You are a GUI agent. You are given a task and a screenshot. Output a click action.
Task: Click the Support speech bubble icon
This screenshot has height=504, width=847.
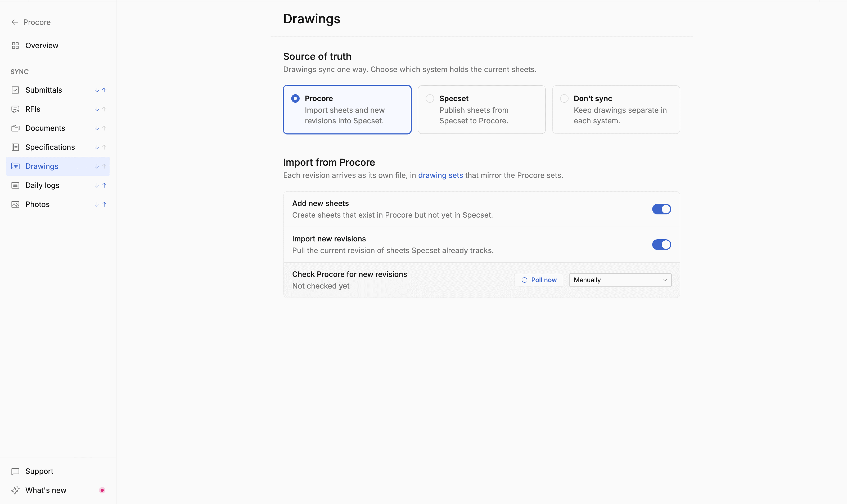pos(15,471)
